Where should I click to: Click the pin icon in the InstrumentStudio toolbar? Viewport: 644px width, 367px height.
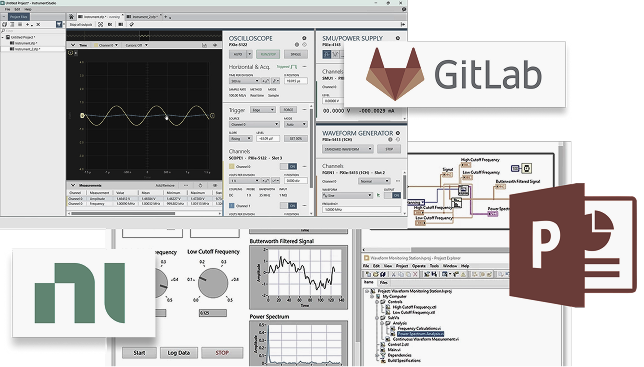tap(132, 25)
